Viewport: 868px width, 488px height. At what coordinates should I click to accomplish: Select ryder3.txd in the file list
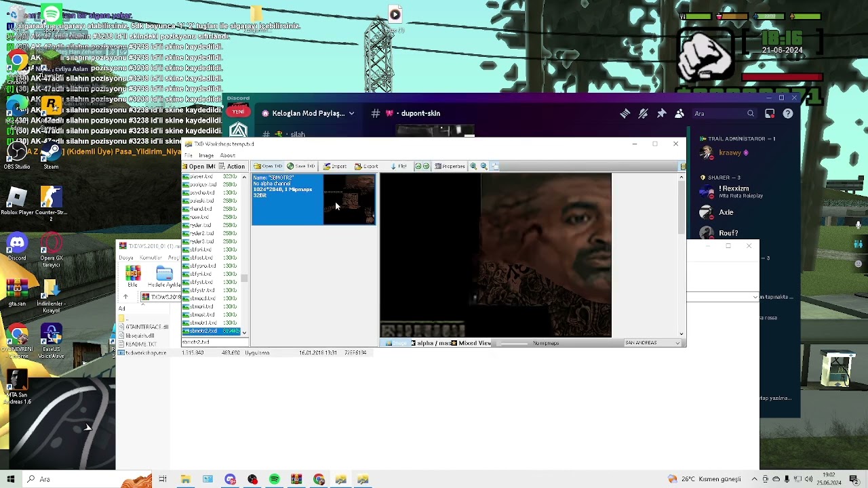pos(211,241)
